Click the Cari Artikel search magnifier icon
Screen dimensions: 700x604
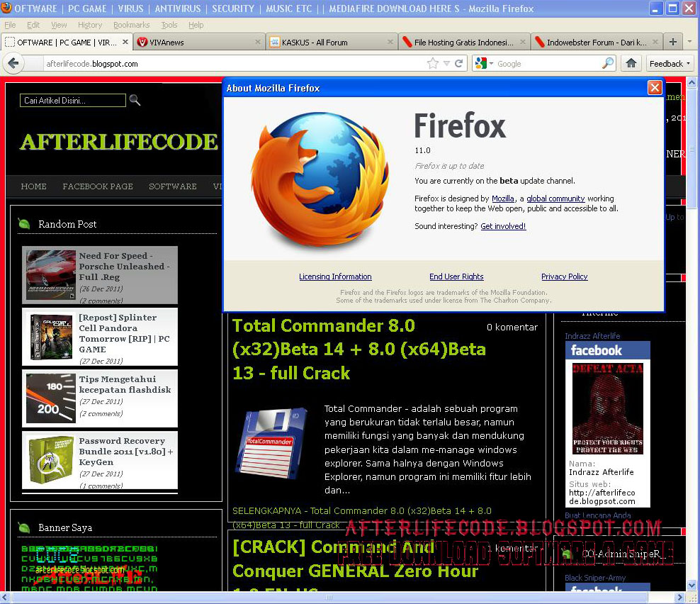click(x=135, y=101)
